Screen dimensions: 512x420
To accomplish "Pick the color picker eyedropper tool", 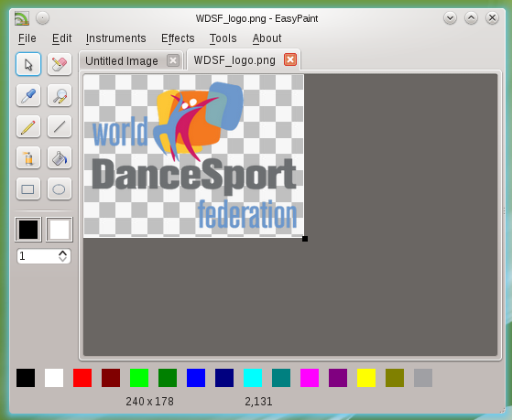I will (28, 95).
